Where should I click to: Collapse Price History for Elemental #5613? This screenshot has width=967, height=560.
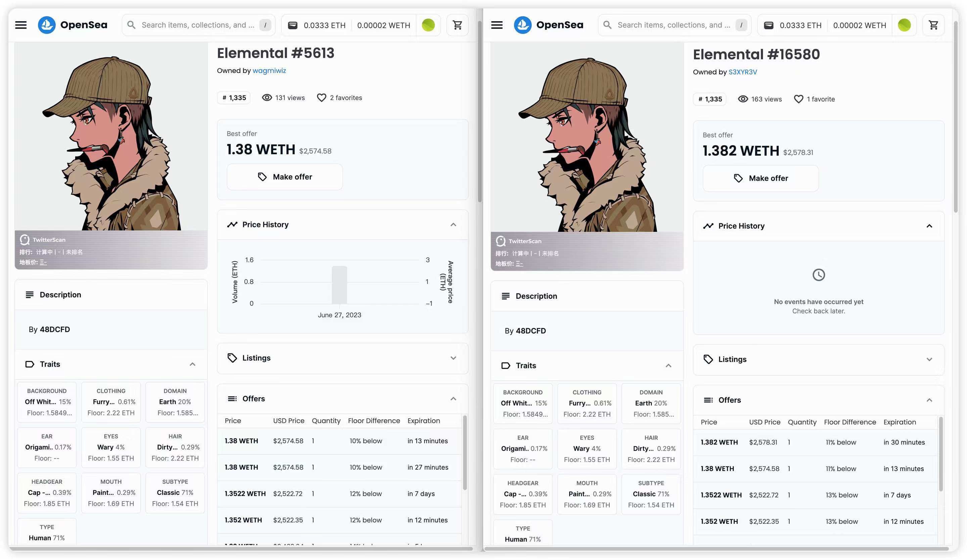click(453, 225)
